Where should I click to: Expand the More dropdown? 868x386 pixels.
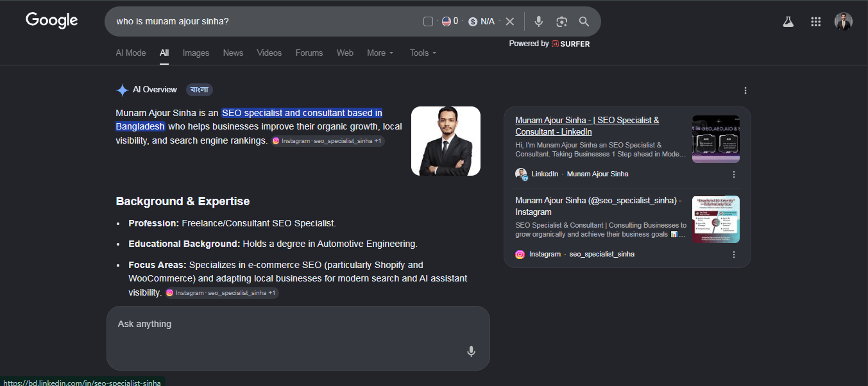coord(380,53)
